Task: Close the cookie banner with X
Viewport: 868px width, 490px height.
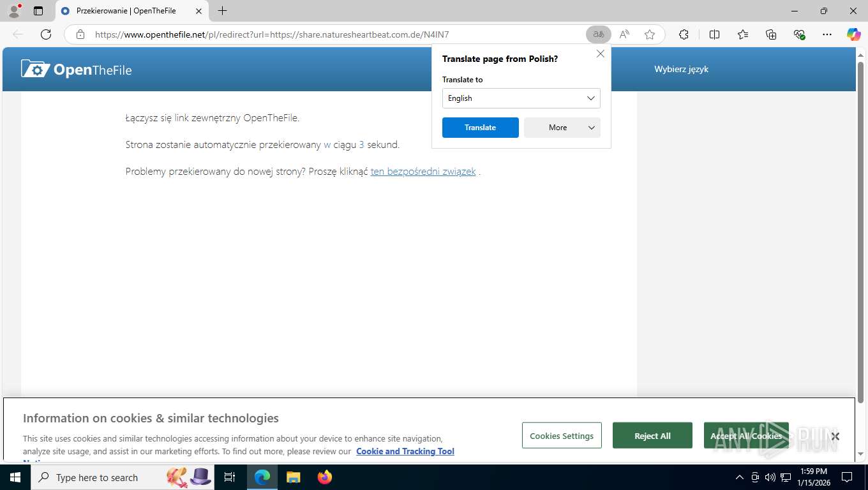Action: click(835, 436)
